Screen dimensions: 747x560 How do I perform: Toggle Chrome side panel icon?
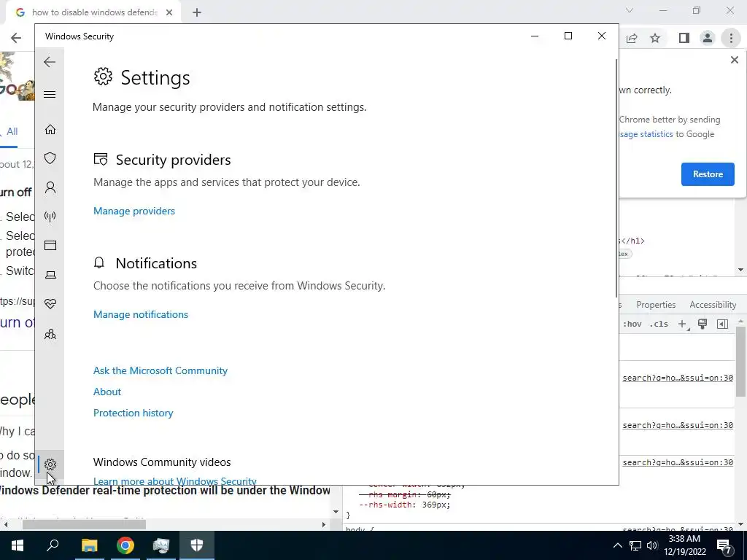click(x=684, y=38)
